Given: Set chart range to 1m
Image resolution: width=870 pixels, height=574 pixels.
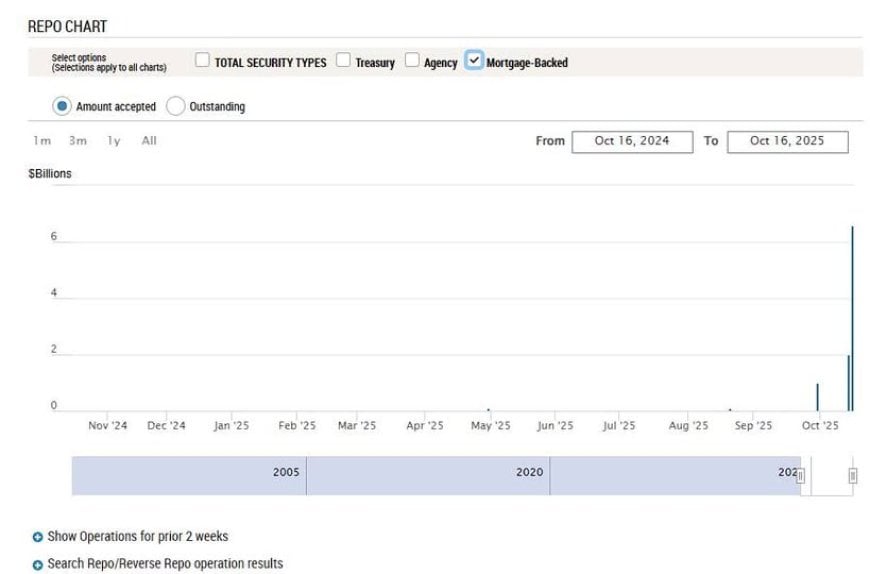Looking at the screenshot, I should [42, 141].
